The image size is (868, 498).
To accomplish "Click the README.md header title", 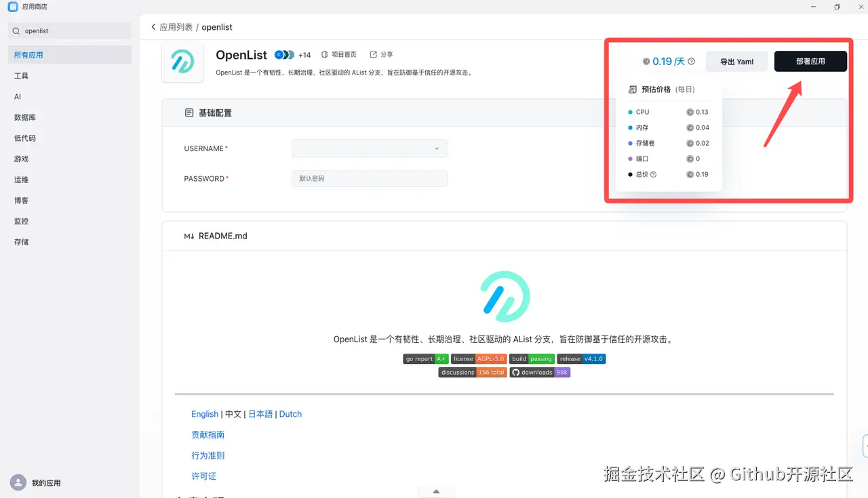I will tap(223, 236).
